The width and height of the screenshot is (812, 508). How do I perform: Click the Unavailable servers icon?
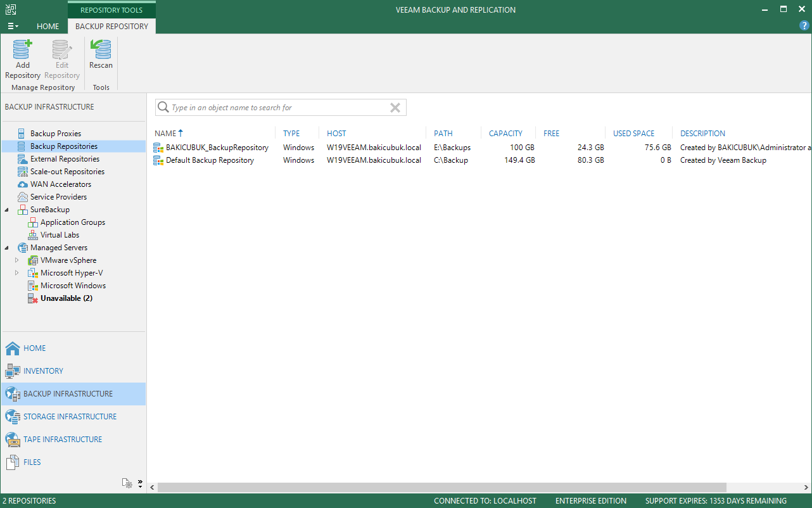[33, 298]
